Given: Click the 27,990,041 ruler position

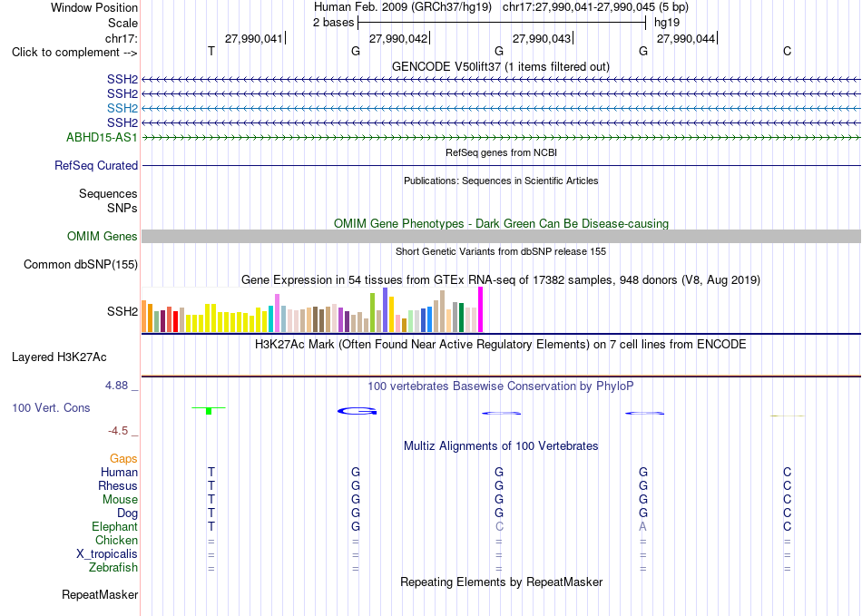Looking at the screenshot, I should click(x=253, y=38).
